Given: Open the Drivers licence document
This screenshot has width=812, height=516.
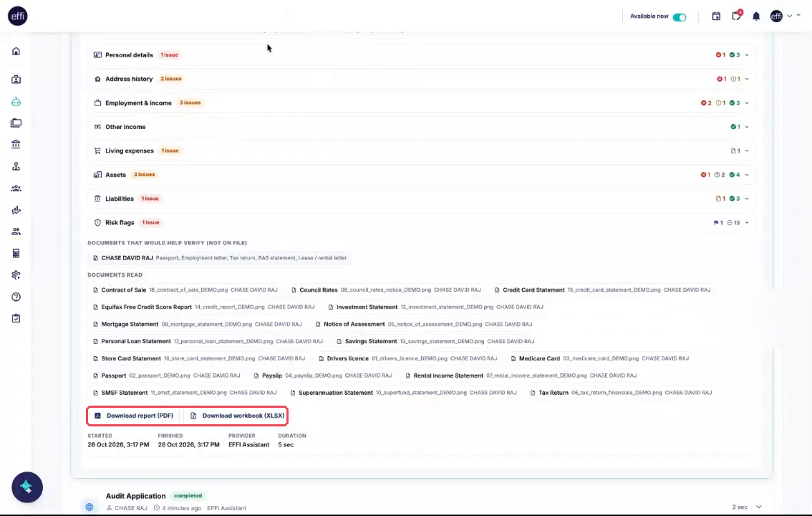Looking at the screenshot, I should coord(408,358).
